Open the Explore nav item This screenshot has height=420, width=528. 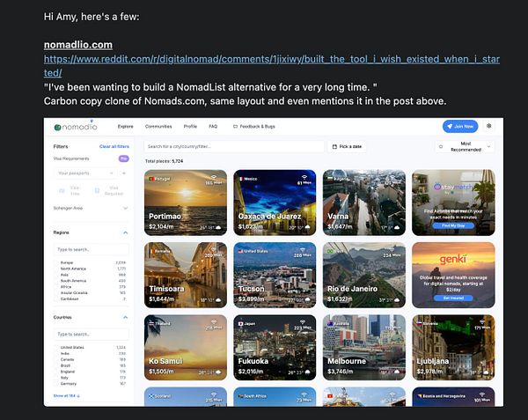(x=125, y=126)
